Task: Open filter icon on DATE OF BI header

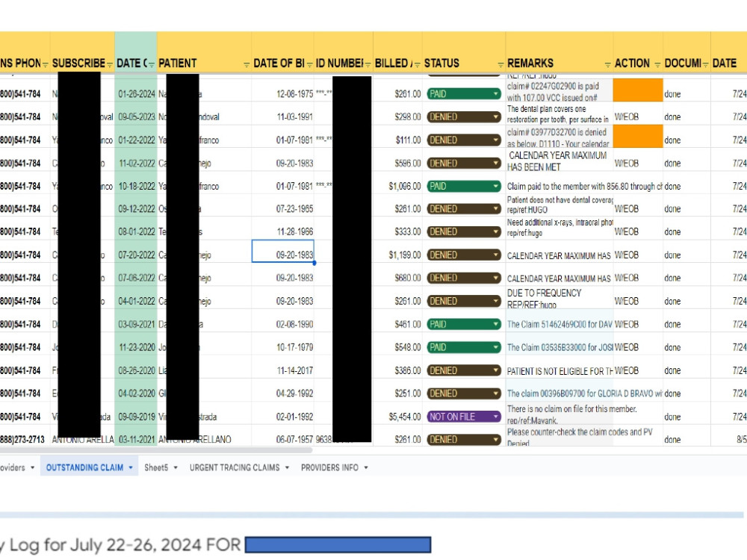Action: pyautogui.click(x=309, y=64)
